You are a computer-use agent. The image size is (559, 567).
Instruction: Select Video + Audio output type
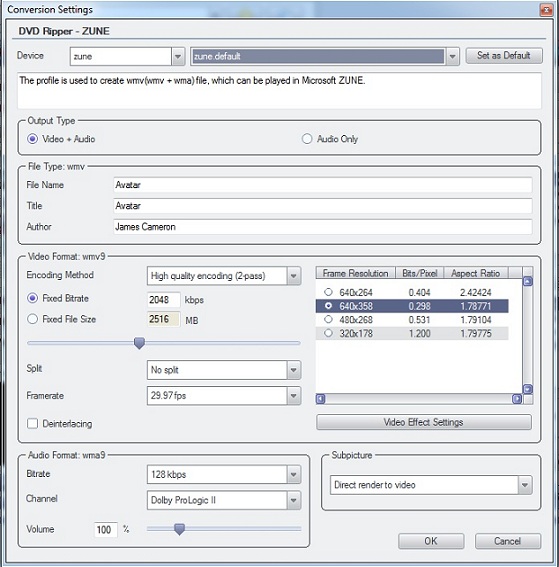[33, 139]
